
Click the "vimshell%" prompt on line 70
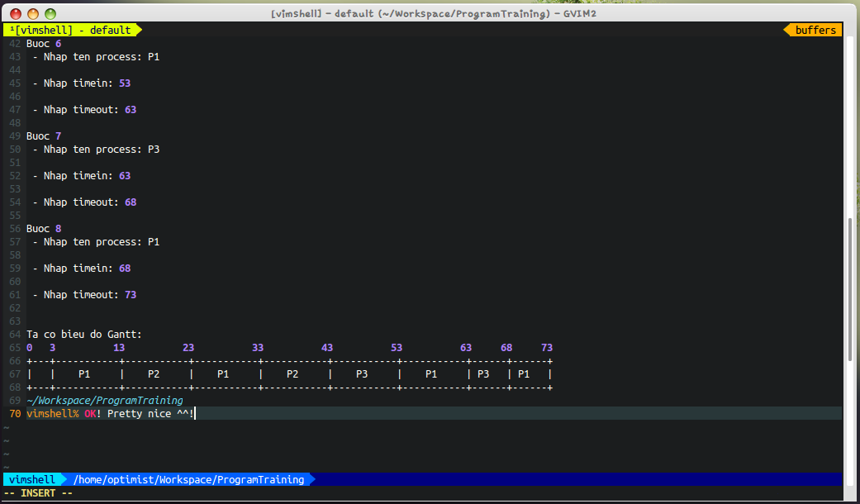52,414
